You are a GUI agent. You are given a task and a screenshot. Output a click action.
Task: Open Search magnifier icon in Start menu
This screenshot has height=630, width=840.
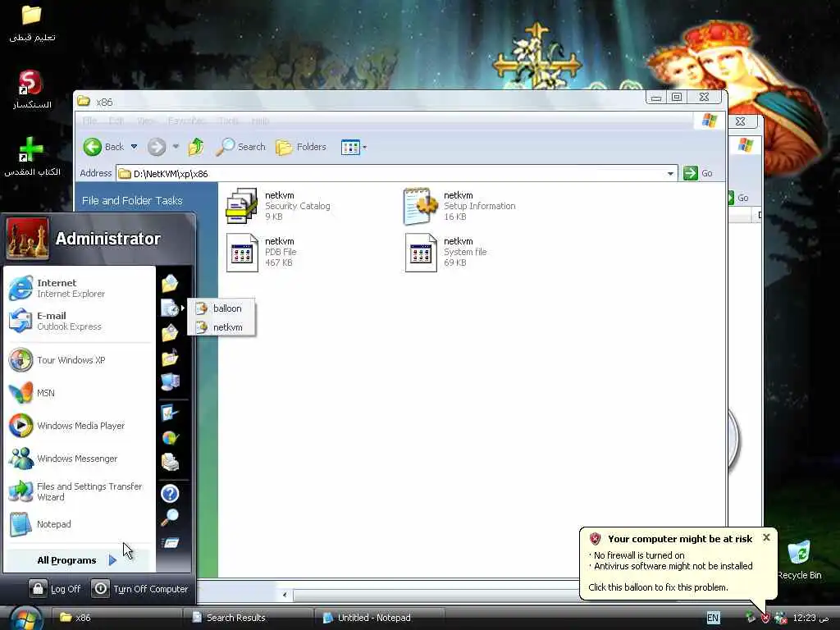click(170, 518)
